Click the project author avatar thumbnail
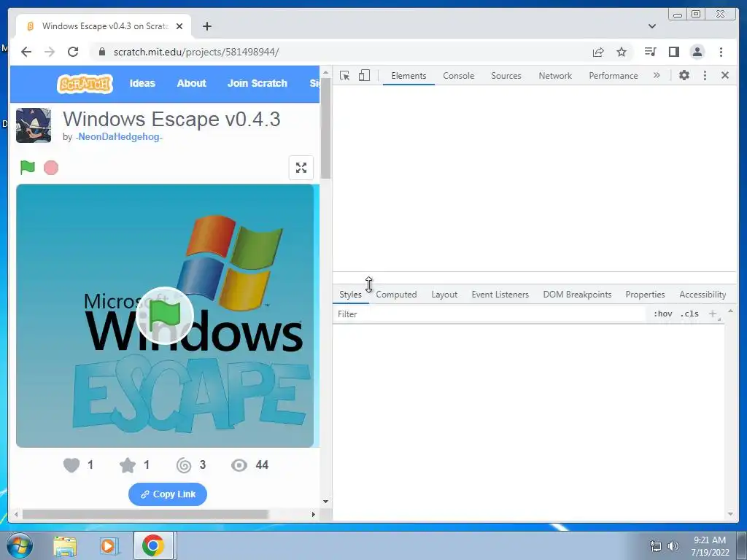The height and width of the screenshot is (560, 747). [x=34, y=125]
